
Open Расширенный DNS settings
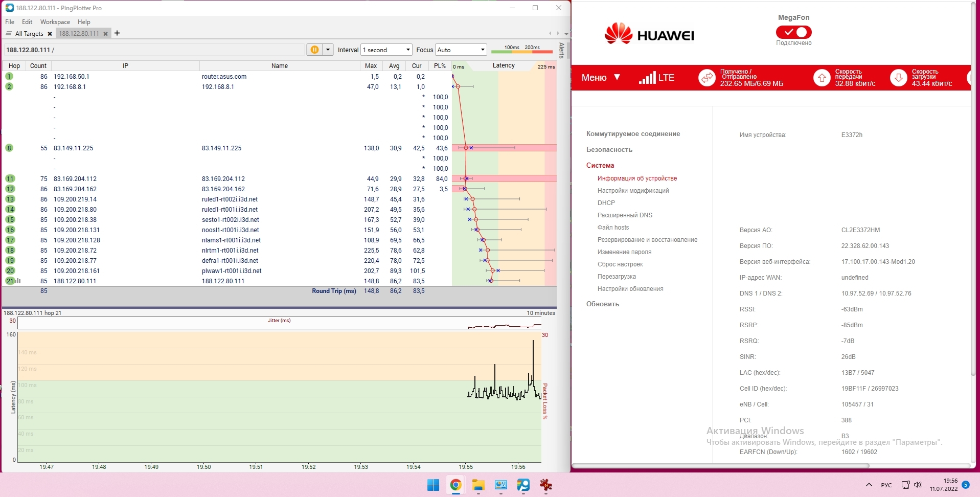pos(625,215)
